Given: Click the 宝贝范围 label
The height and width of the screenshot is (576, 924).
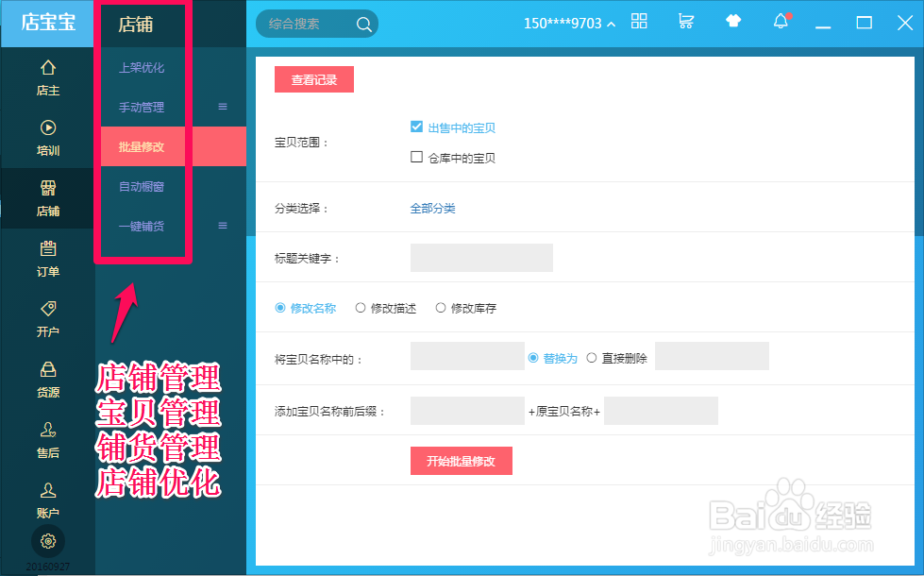Looking at the screenshot, I should pos(301,143).
